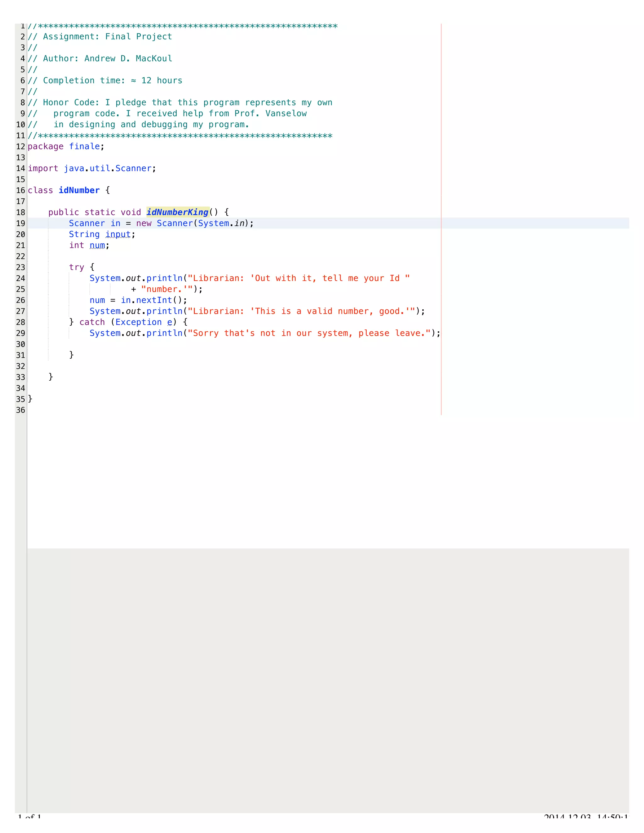Viewport: 644px width, 833px height.
Task: Click 'num = in.nextInt();' statement
Action: pyautogui.click(x=138, y=300)
